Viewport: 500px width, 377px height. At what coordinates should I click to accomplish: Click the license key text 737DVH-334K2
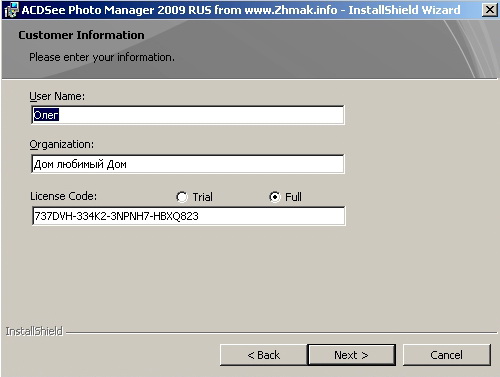71,216
